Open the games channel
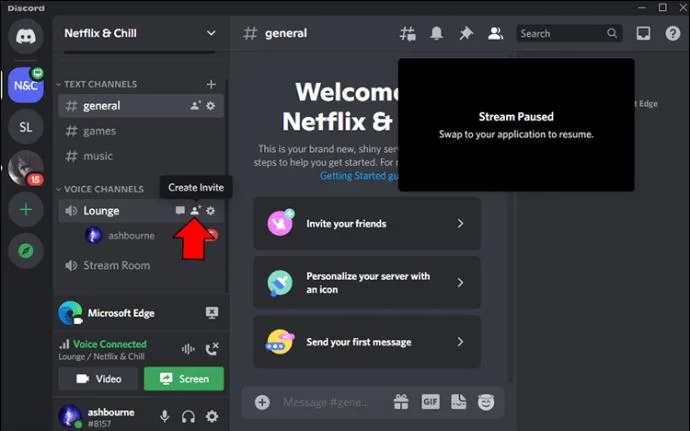 (141, 131)
